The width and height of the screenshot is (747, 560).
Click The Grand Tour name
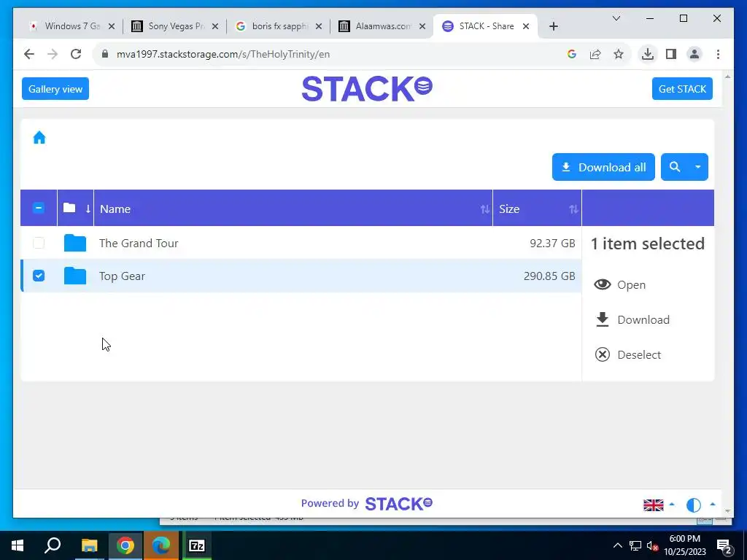pos(139,243)
